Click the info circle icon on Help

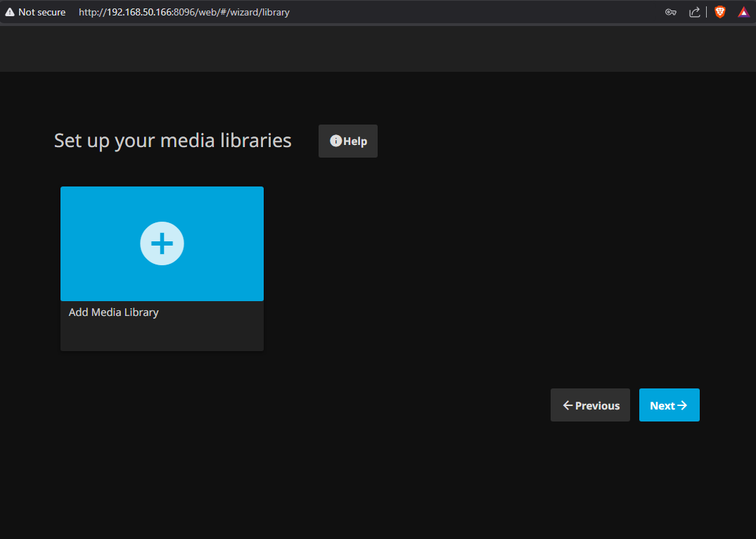click(x=335, y=141)
